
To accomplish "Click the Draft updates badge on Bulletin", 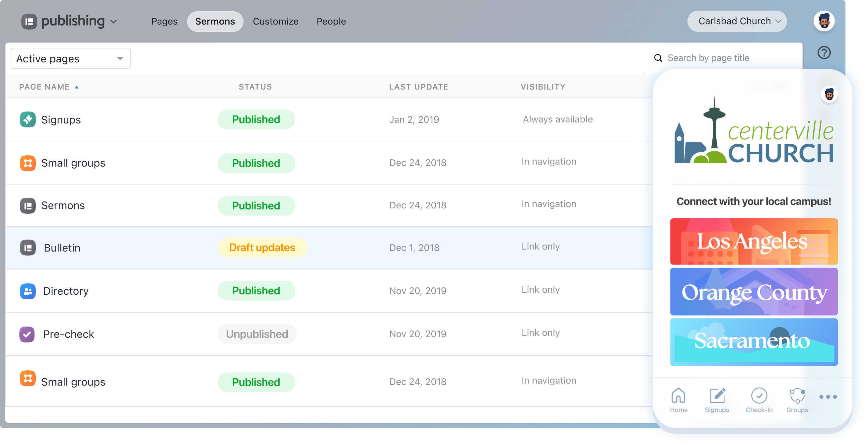I will [262, 248].
